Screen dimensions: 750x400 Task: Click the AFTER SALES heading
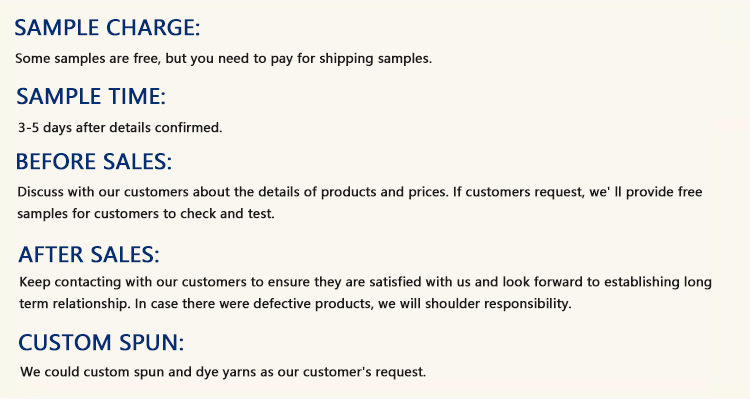point(88,254)
